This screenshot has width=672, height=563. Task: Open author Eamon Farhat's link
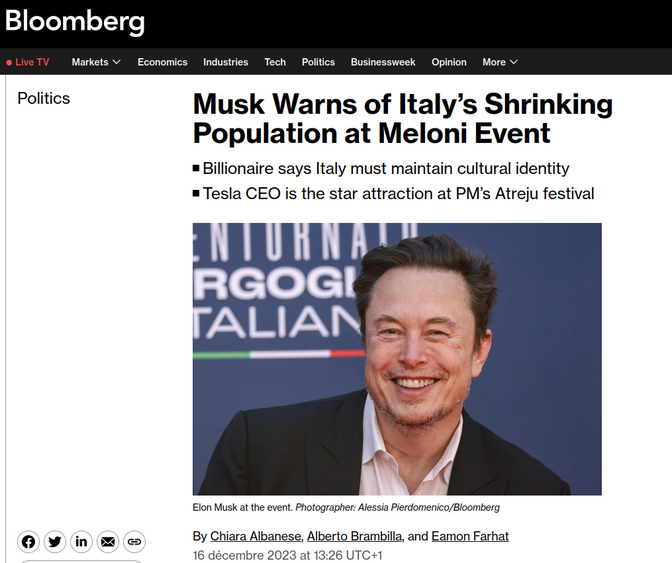coord(470,536)
